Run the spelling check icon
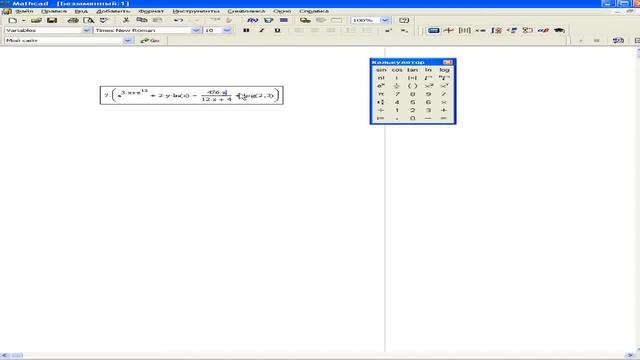This screenshot has width=640, height=360. [x=104, y=20]
